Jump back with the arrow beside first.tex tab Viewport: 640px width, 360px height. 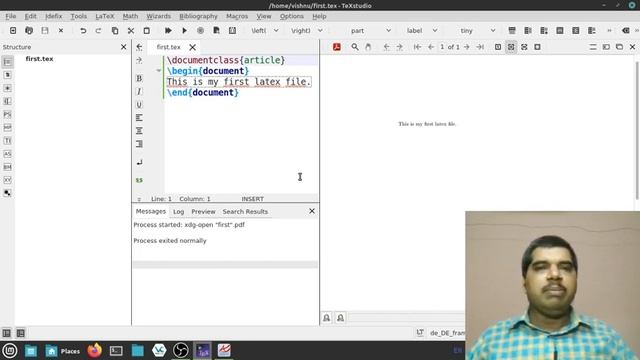(139, 47)
